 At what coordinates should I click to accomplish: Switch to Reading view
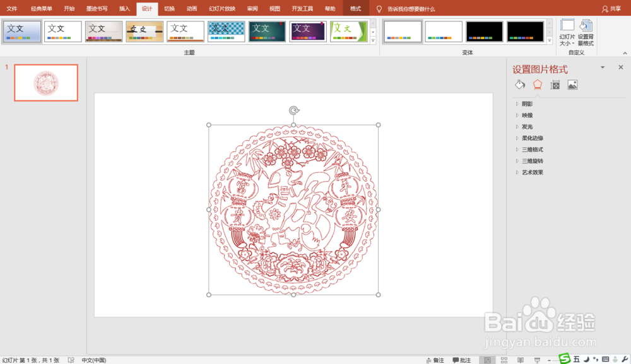521,360
